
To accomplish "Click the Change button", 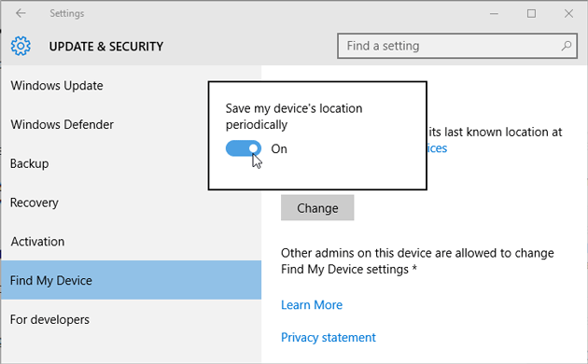I will 317,208.
